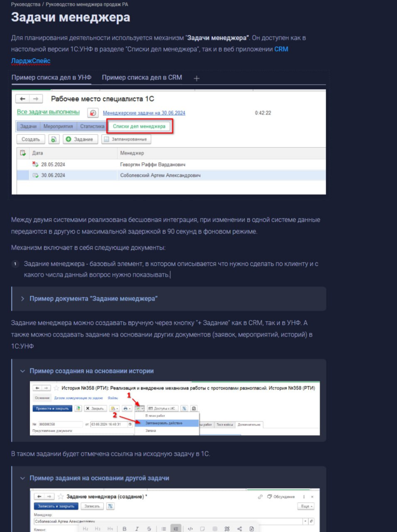Toggle the numbered list option
Image resolution: width=397 pixels, height=532 pixels.
pyautogui.click(x=175, y=529)
